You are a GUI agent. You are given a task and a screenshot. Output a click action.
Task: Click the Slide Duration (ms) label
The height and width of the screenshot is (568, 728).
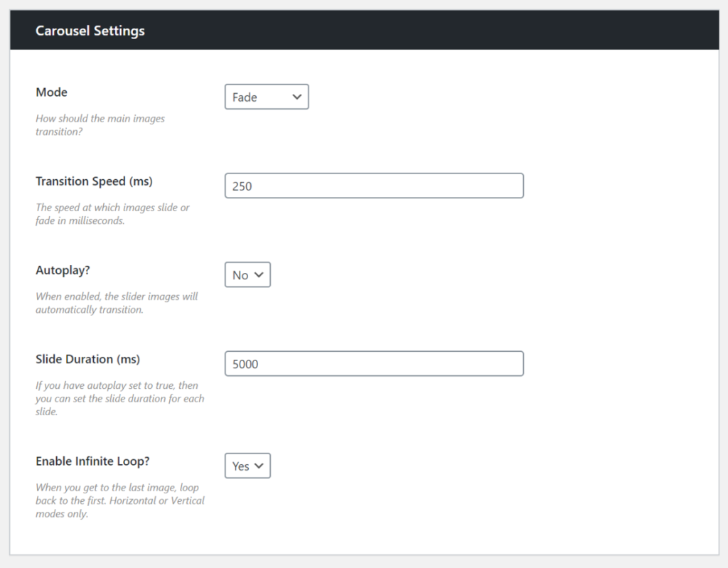[87, 359]
